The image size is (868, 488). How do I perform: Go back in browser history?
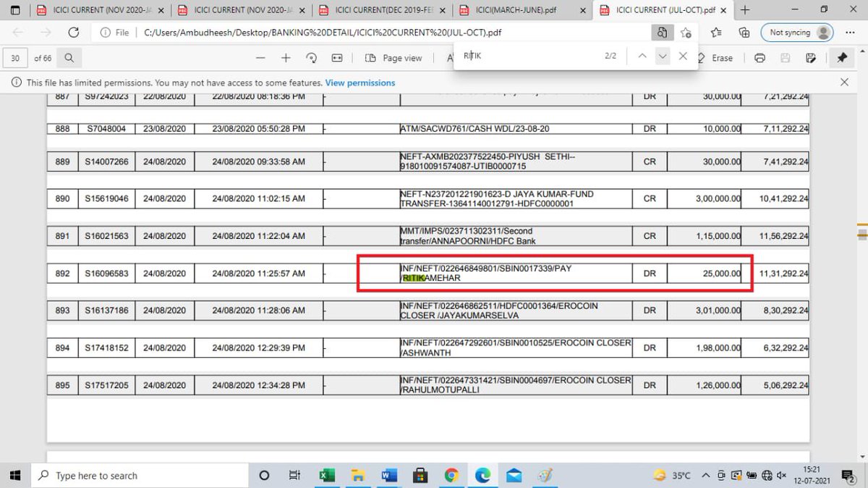pos(18,33)
